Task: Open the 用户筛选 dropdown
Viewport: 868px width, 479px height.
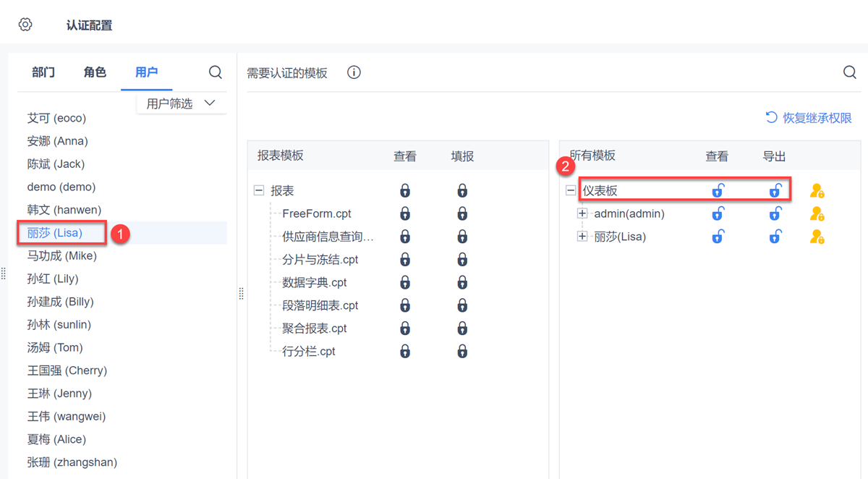Action: (182, 103)
